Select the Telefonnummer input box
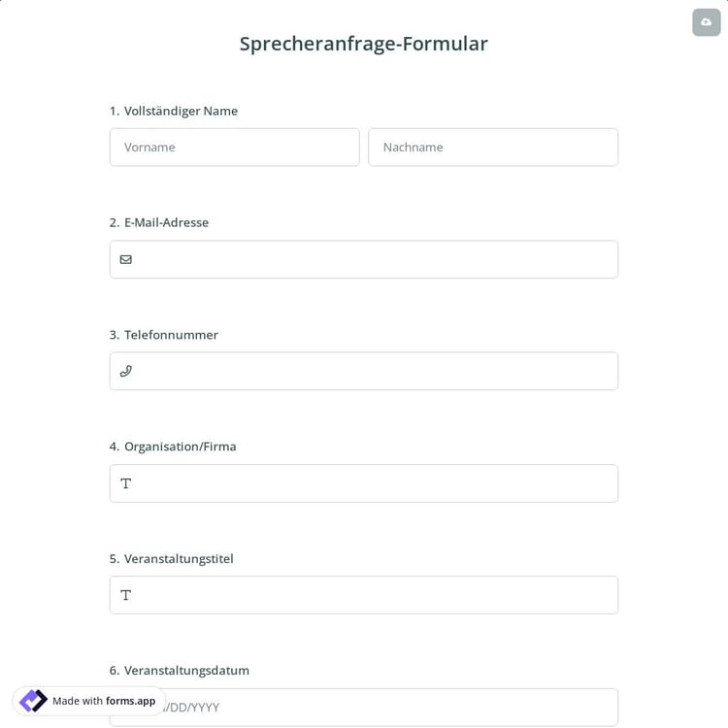Screen dimensions: 728x728 click(x=374, y=371)
